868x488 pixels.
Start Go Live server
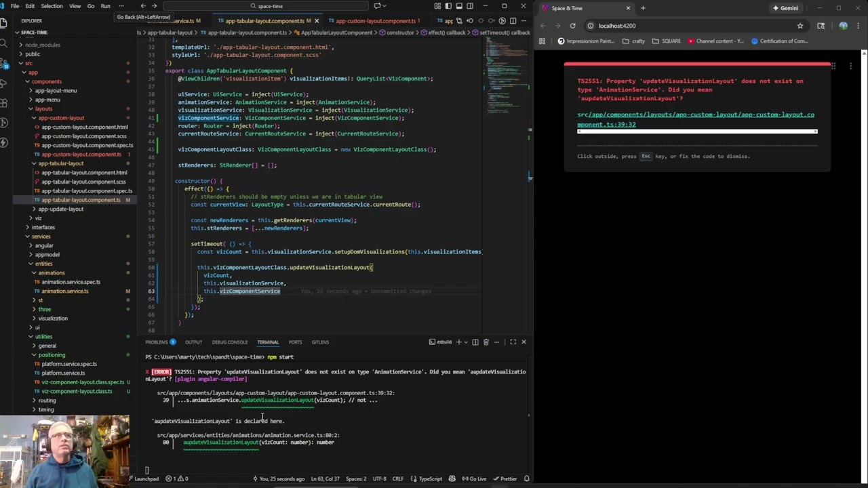click(x=475, y=479)
